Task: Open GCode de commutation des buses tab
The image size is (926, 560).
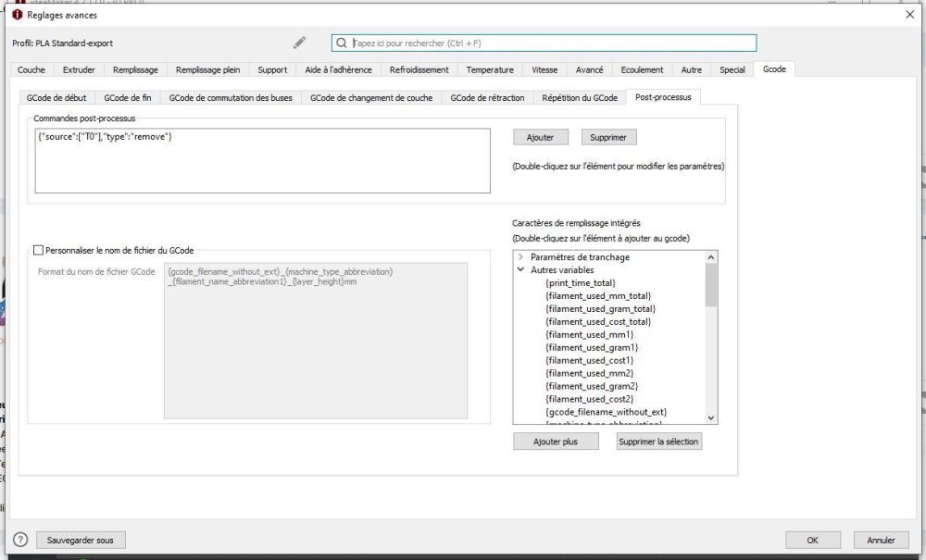Action: (x=231, y=97)
